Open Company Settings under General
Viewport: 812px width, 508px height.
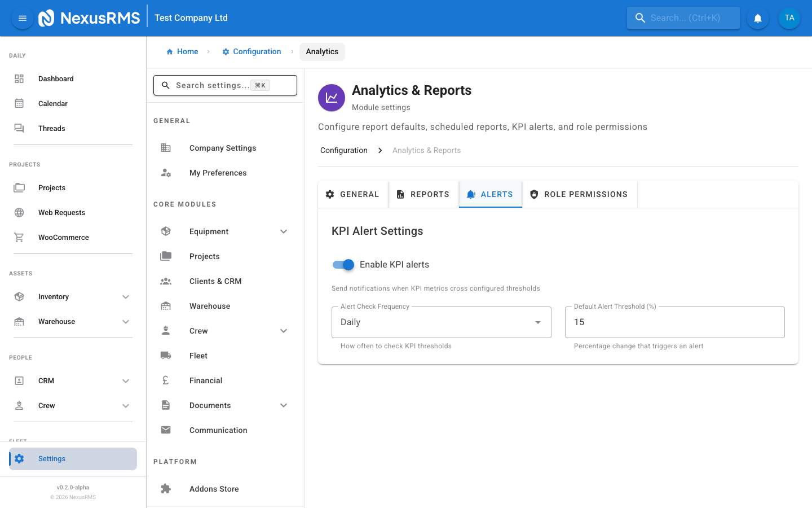[223, 147]
